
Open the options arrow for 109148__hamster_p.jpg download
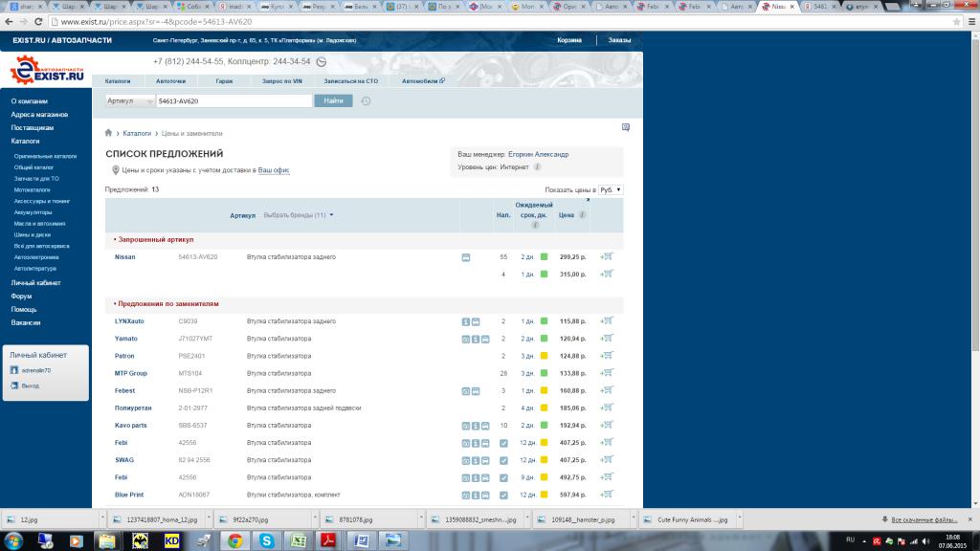click(x=634, y=519)
